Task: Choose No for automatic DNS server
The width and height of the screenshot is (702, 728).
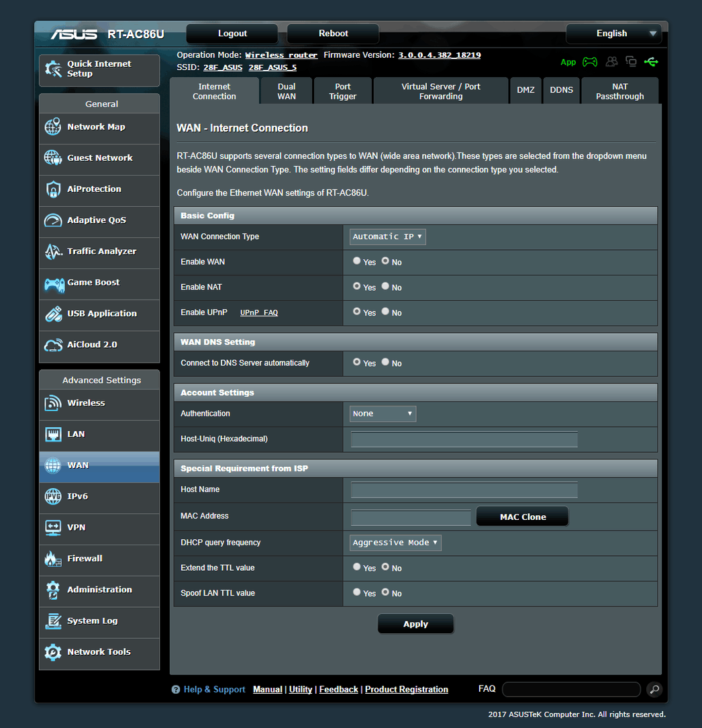Action: pyautogui.click(x=385, y=362)
